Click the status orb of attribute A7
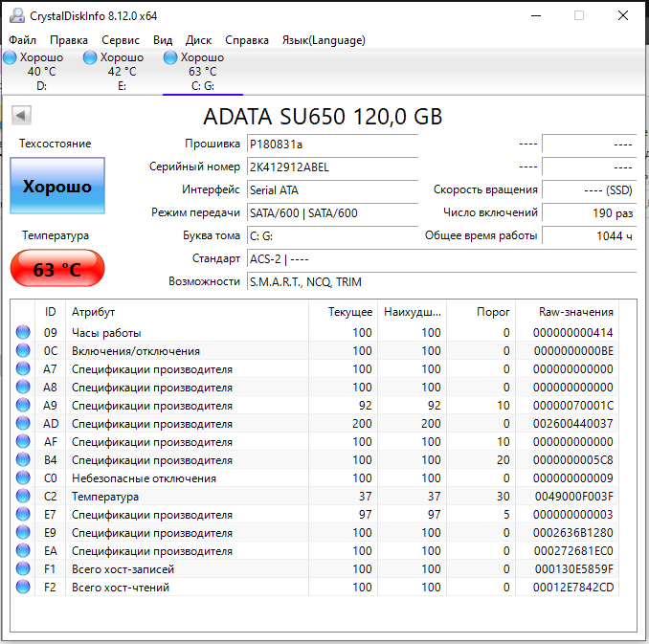 (x=23, y=368)
